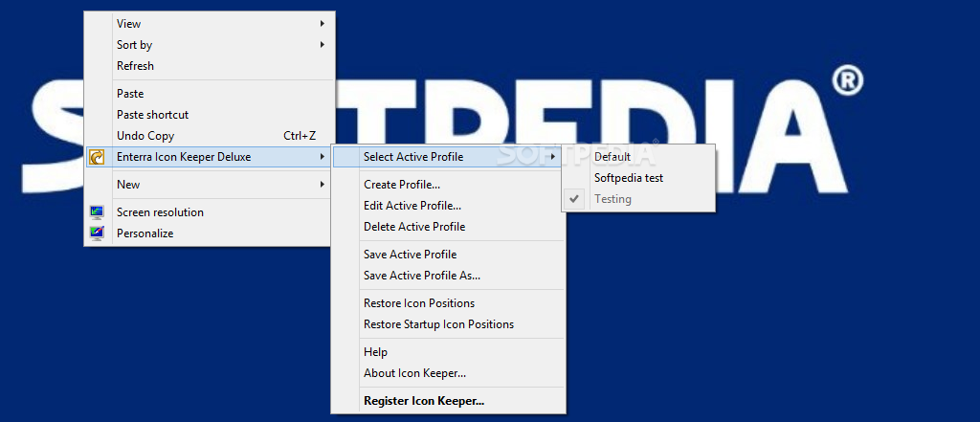Open the View menu entry
980x422 pixels.
pyautogui.click(x=210, y=24)
